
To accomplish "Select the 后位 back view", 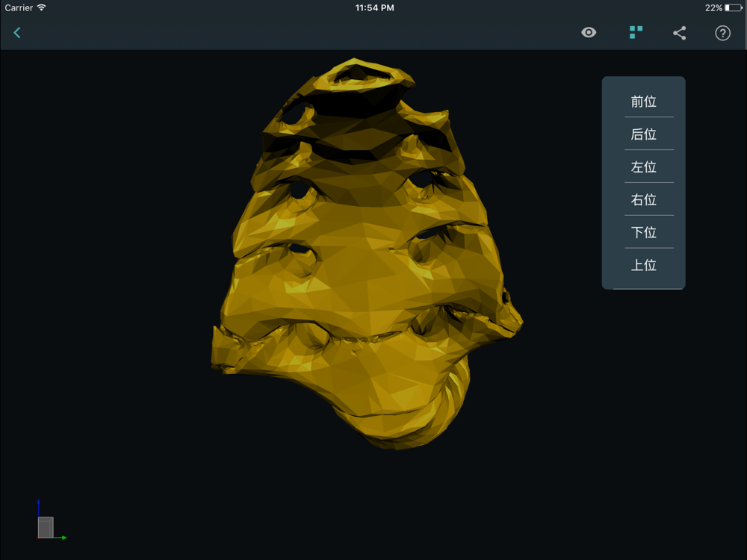I will coord(643,134).
